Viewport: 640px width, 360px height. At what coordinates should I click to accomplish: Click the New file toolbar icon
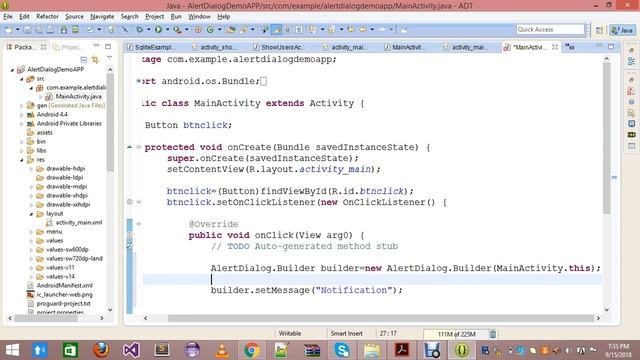[x=9, y=30]
